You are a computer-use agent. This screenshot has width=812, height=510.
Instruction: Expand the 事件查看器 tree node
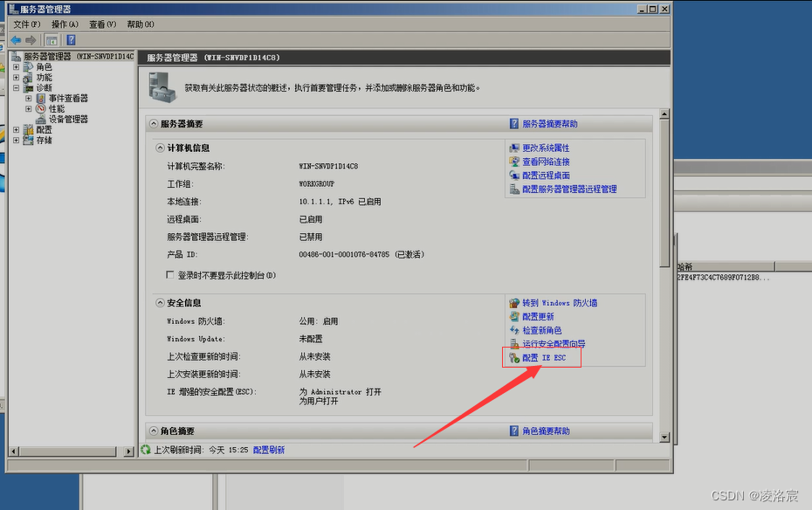pos(29,99)
